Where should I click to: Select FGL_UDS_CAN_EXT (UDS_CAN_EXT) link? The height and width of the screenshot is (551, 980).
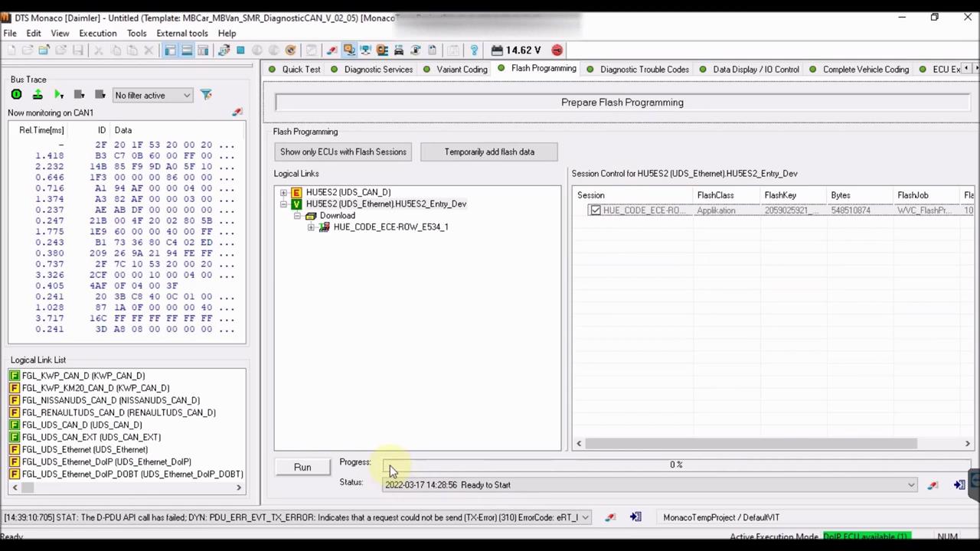[x=91, y=438]
